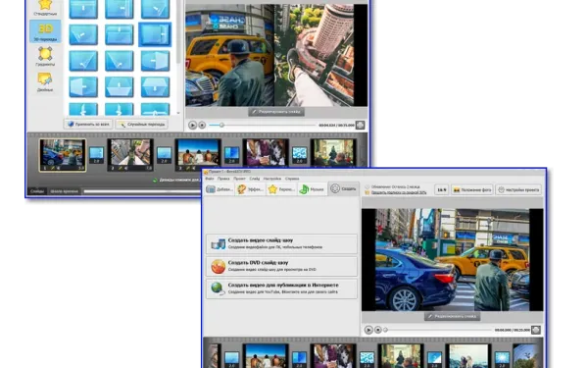Click Положение фото button

click(x=472, y=190)
